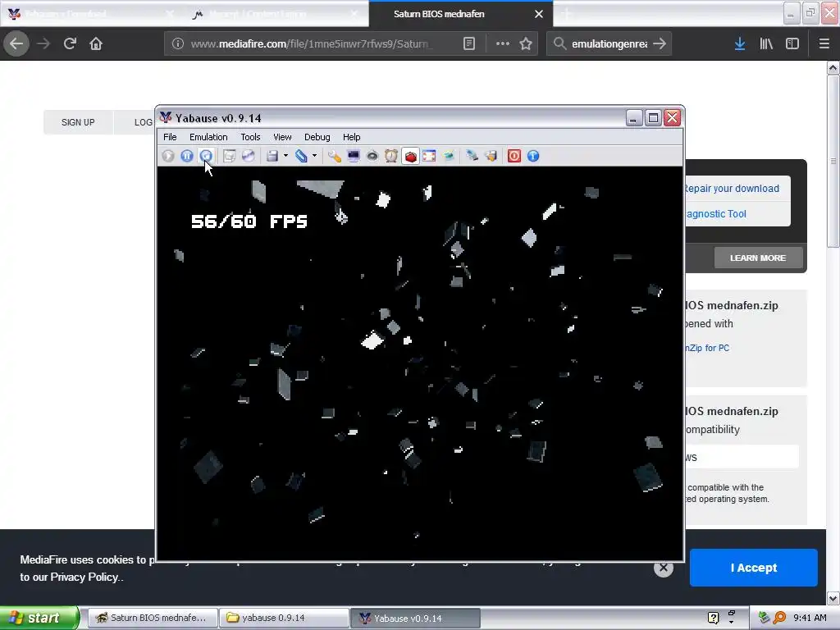This screenshot has width=840, height=630.
Task: Switch to Saturn BIOS mednafen taskbar item
Action: pos(152,618)
